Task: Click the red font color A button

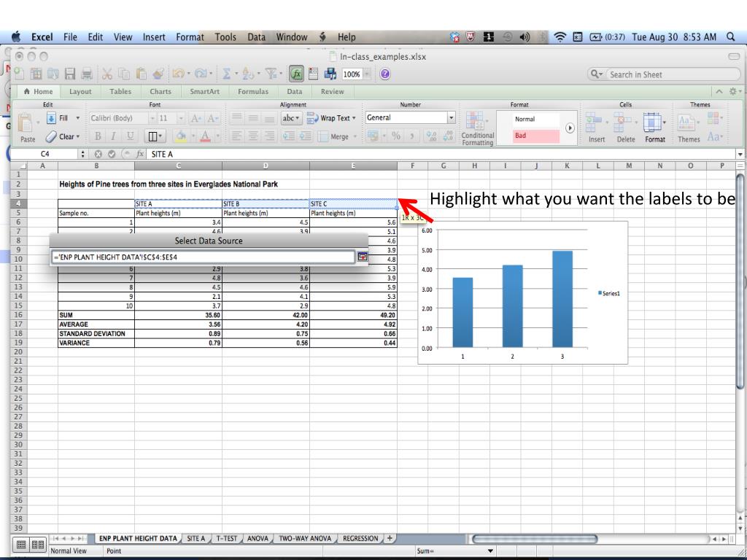Action: click(x=205, y=136)
